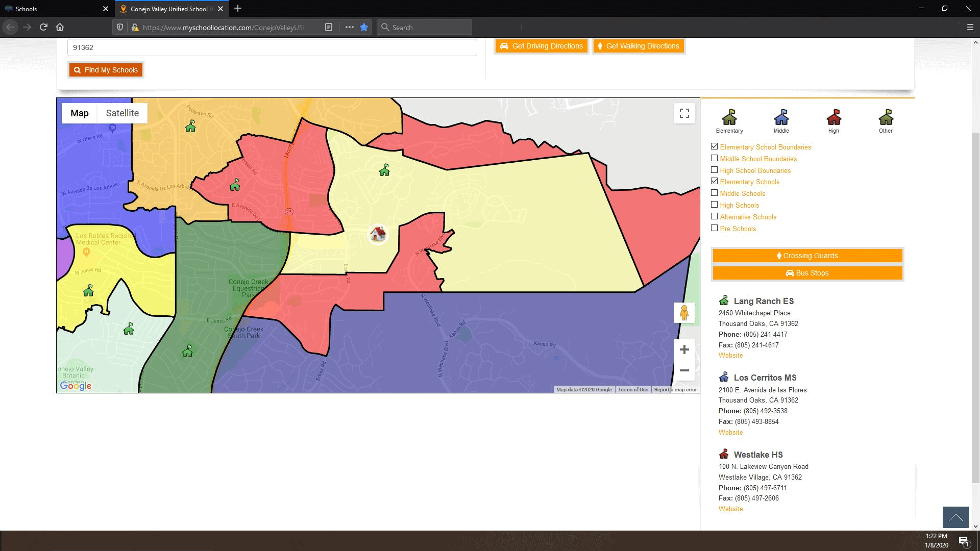Zoom in on the map
Viewport: 980px width, 551px height.
(684, 349)
